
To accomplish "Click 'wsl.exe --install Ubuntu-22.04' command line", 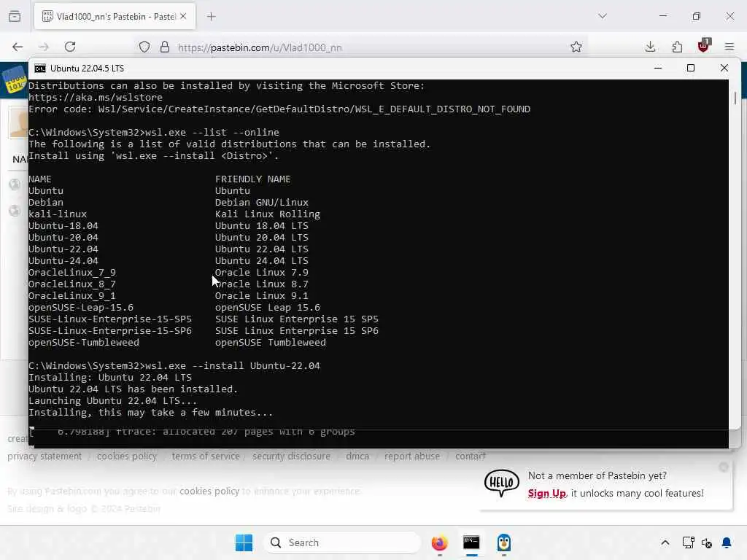I will pyautogui.click(x=233, y=366).
